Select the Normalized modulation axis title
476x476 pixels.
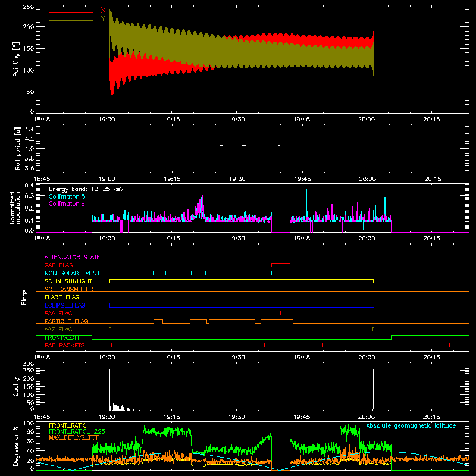point(15,208)
